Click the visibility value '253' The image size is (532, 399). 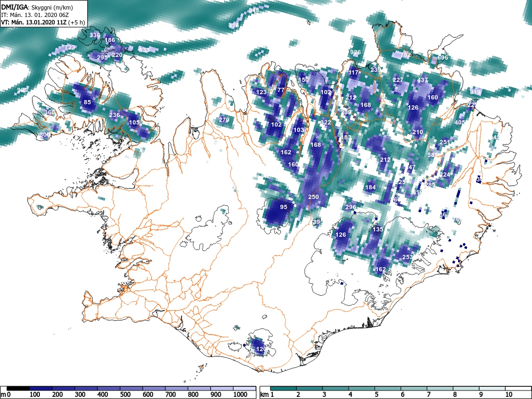coord(408,257)
